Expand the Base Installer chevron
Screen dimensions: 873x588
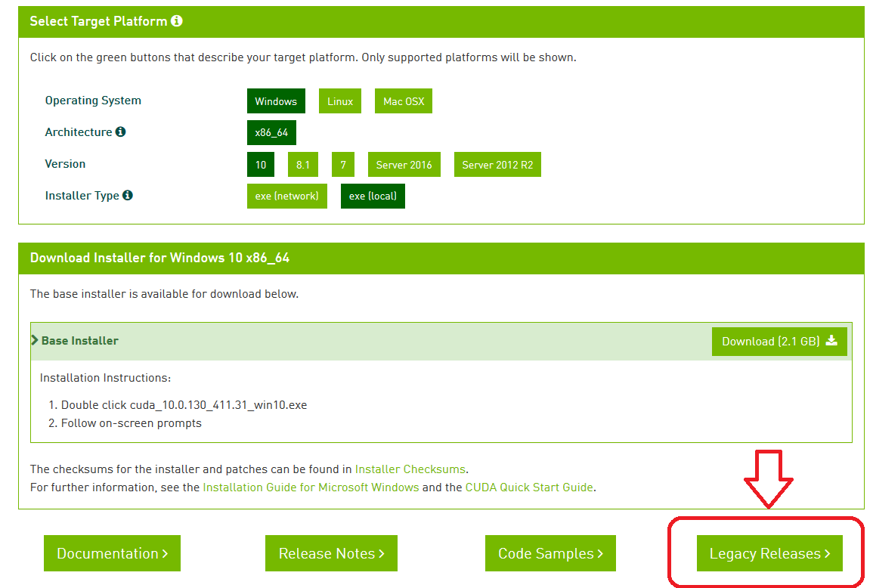click(x=35, y=340)
